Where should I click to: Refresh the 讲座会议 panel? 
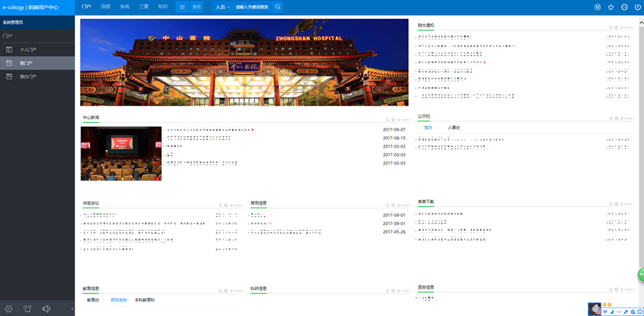(220, 205)
